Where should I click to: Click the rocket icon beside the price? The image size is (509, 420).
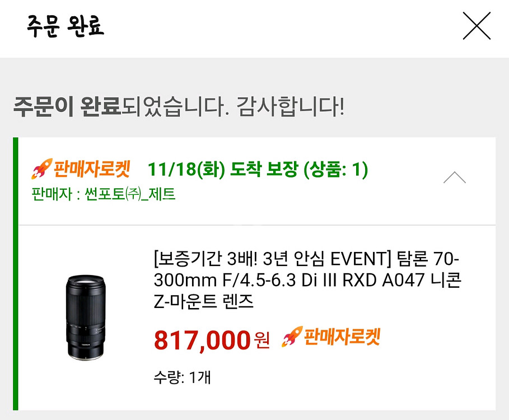pos(291,337)
